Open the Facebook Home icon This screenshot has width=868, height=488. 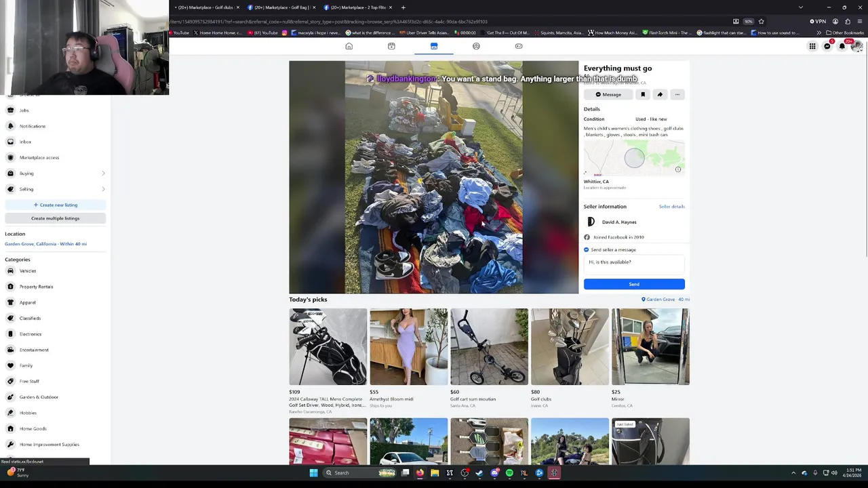(x=349, y=46)
